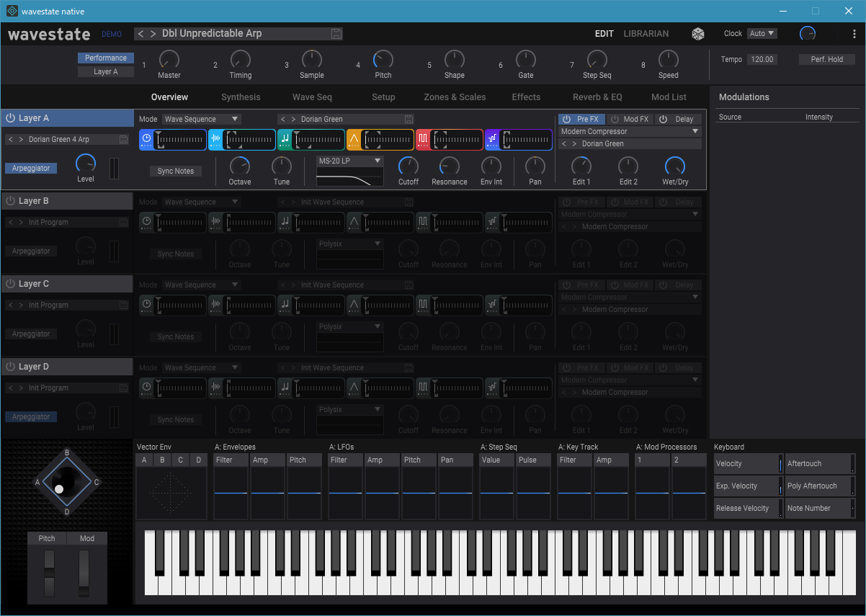Open the MS-20 LP filter type dropdown

[349, 161]
